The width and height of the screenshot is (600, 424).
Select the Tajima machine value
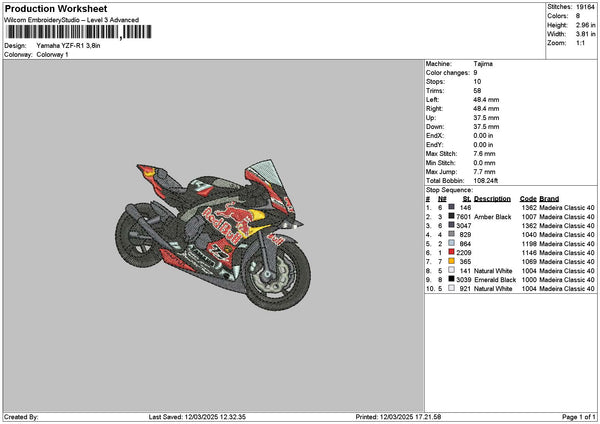[x=483, y=63]
